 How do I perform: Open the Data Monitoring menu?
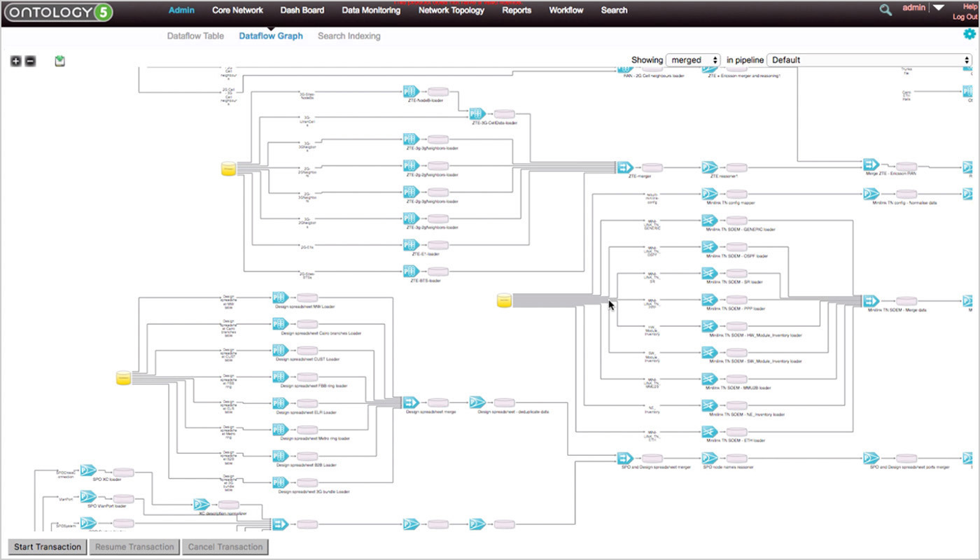click(372, 10)
